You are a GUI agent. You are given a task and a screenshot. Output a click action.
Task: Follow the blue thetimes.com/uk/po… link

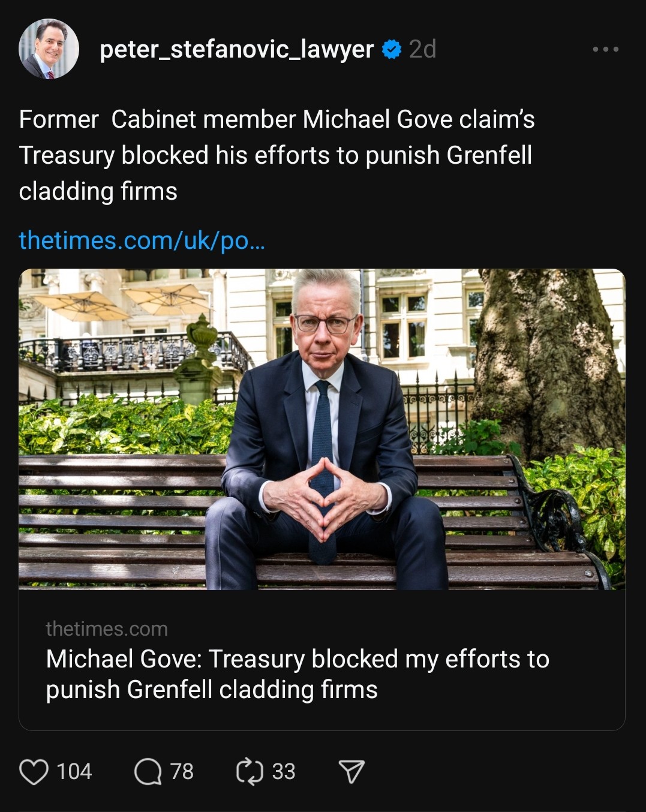(x=142, y=240)
